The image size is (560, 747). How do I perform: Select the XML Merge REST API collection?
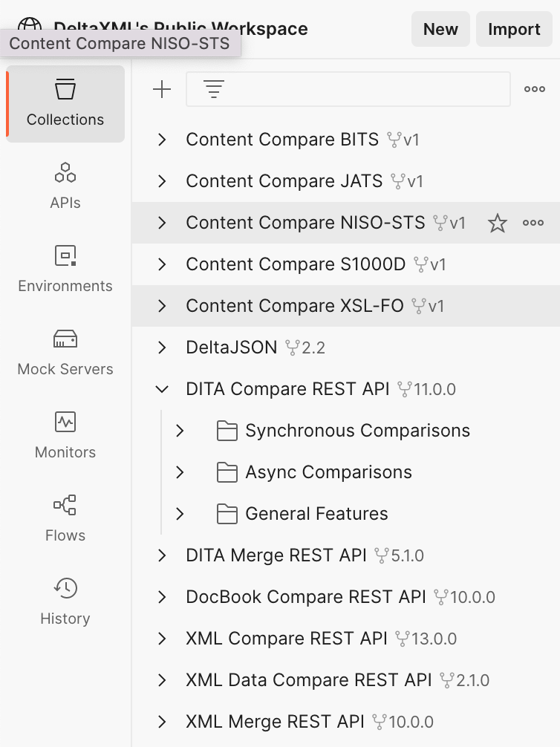(275, 722)
